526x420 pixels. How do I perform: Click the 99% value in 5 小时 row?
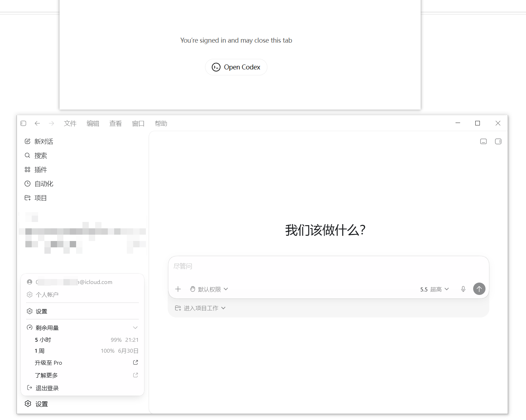(116, 340)
